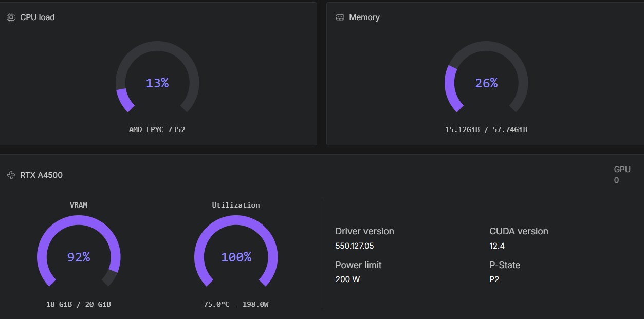The image size is (644, 319).
Task: Click the Memory gauge showing 26%
Action: tap(486, 78)
